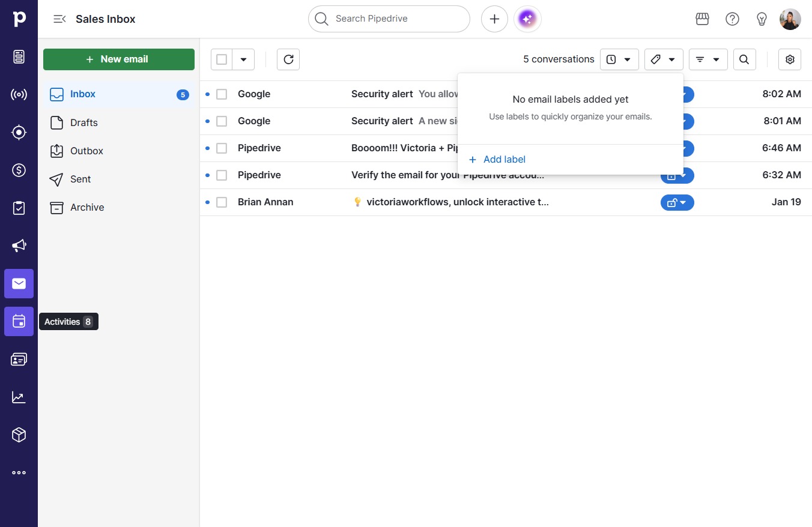Screen dimensions: 812x527
Task: Click the Search Pipedrive field
Action: [389, 19]
